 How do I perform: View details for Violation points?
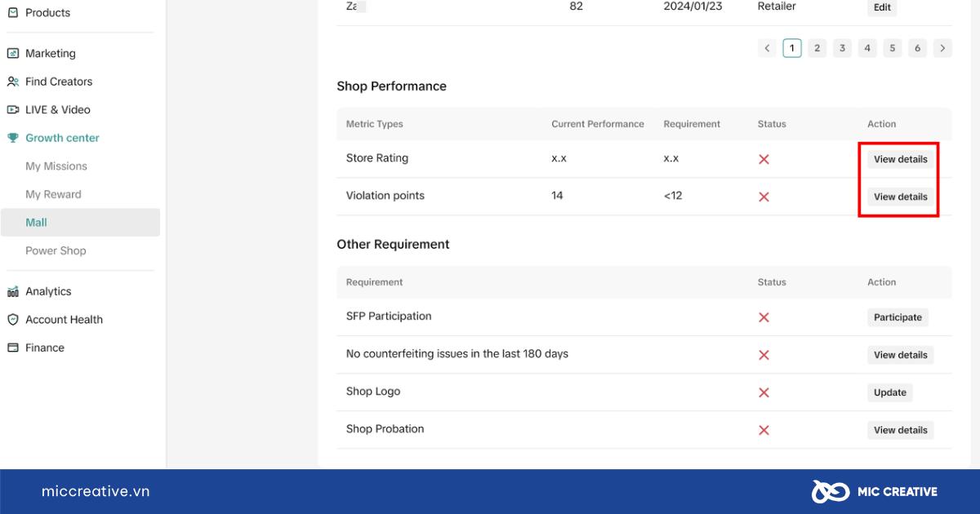(x=901, y=197)
